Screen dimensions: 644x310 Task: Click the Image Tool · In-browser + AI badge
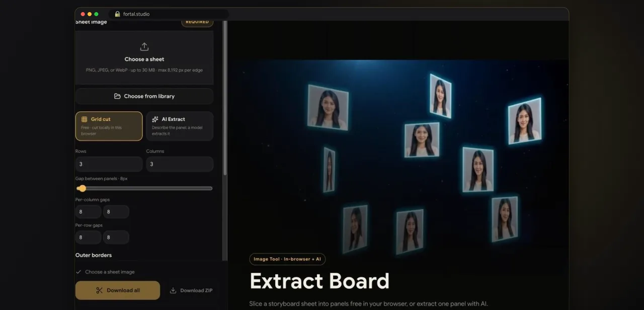point(287,259)
